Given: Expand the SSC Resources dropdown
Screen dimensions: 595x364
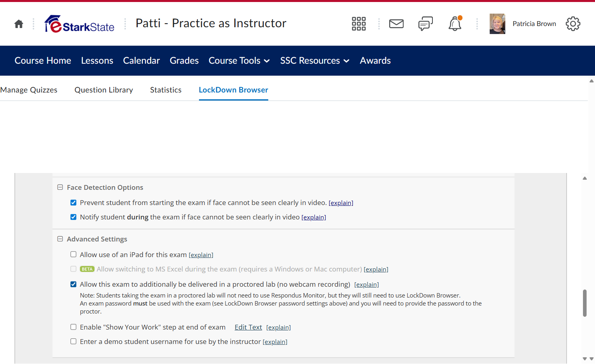Looking at the screenshot, I should click(x=315, y=61).
